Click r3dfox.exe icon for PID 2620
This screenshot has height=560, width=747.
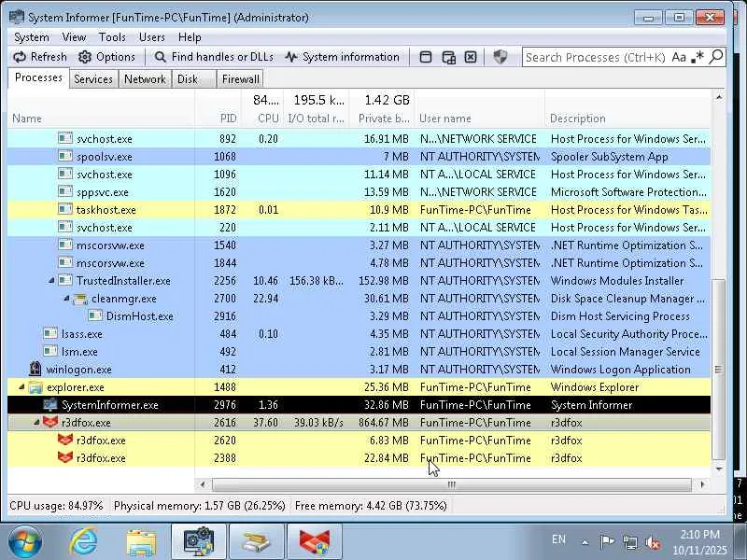[x=65, y=440]
